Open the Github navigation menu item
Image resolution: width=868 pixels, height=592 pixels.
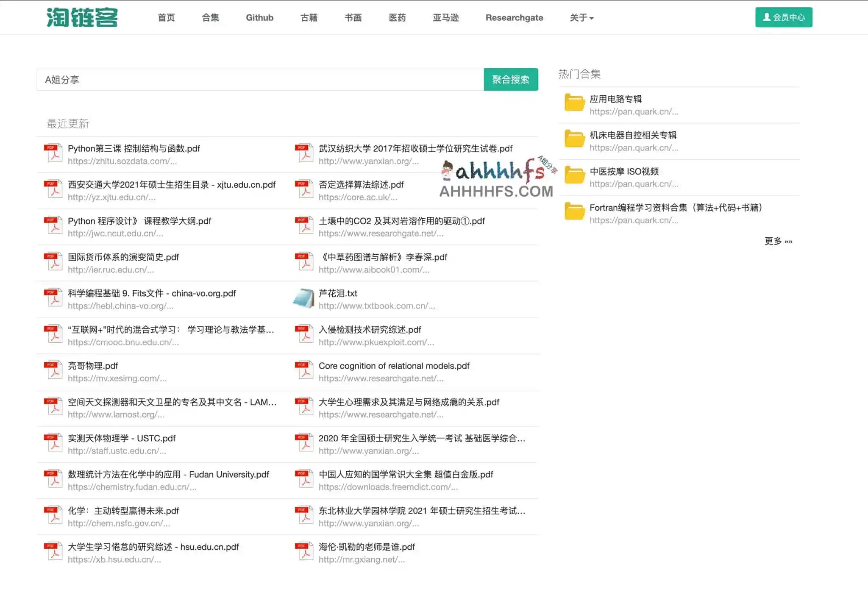[259, 18]
